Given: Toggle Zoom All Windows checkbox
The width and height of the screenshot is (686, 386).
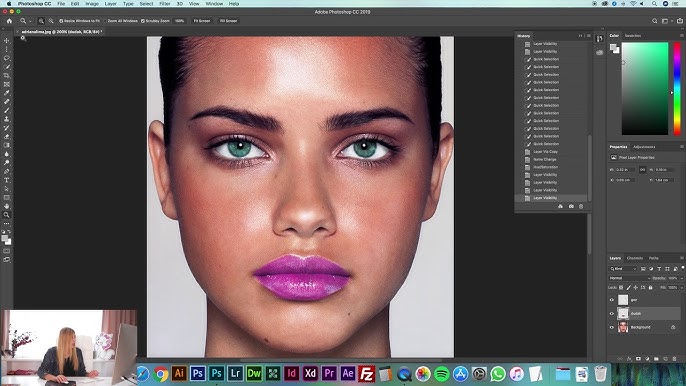Looking at the screenshot, I should tap(105, 21).
